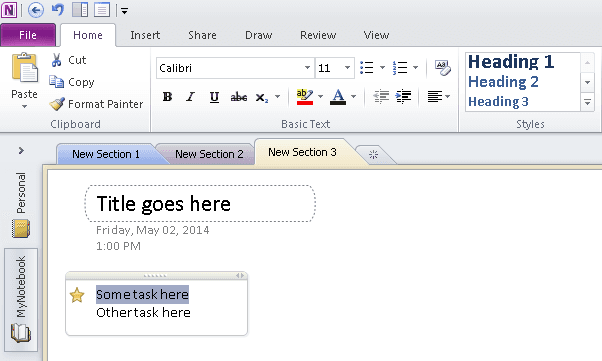Open the font name dropdown arrow
This screenshot has height=361, width=602.
[307, 68]
